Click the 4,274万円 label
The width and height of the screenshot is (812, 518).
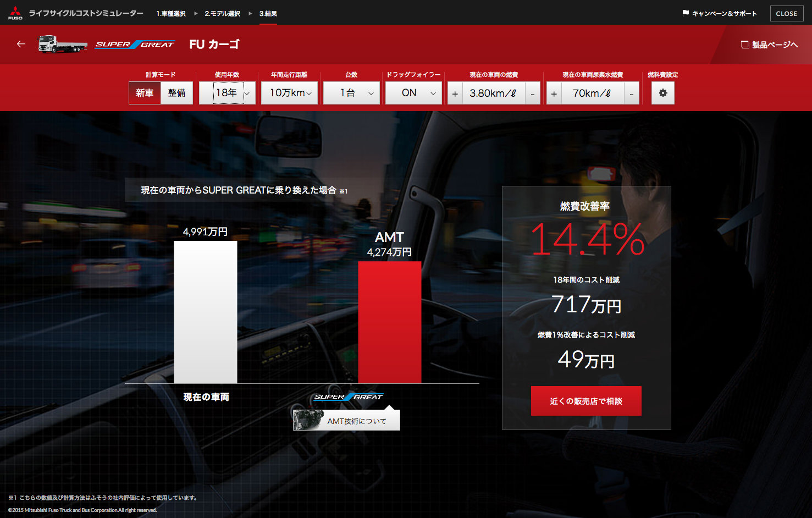coord(389,252)
